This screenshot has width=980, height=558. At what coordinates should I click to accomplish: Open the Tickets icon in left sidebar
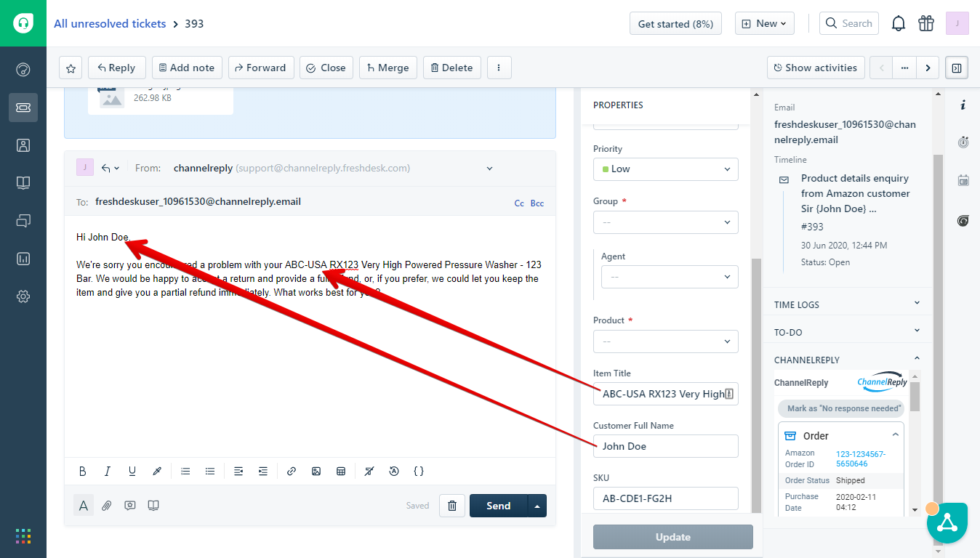[23, 108]
